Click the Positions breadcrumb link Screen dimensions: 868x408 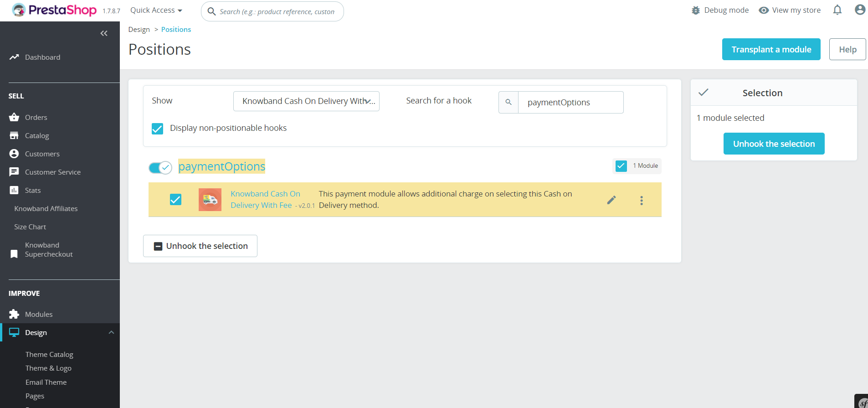(176, 29)
